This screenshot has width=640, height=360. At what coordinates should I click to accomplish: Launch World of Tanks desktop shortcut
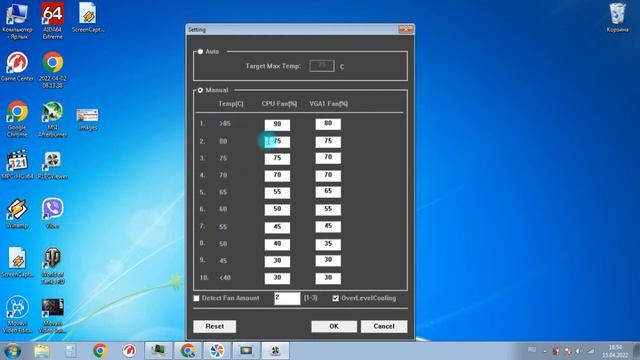pos(53,265)
